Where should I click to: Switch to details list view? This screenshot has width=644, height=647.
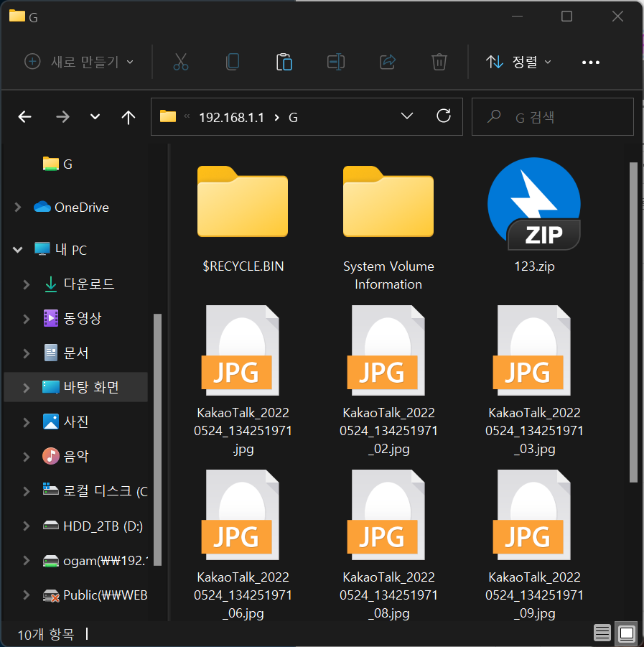pyautogui.click(x=602, y=633)
